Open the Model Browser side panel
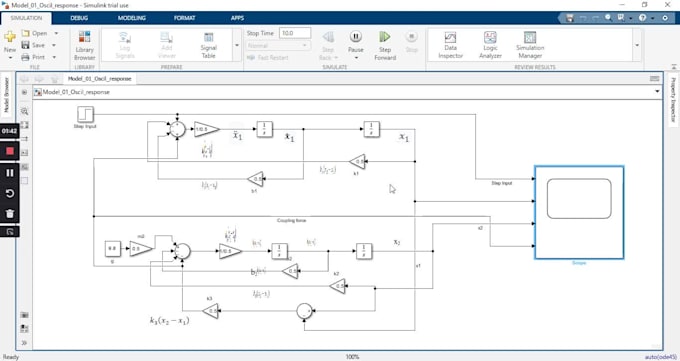Viewport: 680px width, 361px height. [6, 95]
